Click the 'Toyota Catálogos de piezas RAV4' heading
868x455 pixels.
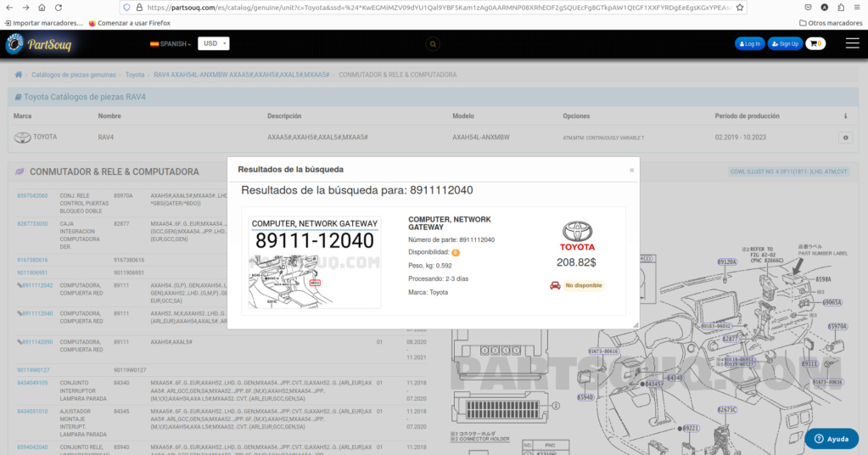(x=85, y=97)
